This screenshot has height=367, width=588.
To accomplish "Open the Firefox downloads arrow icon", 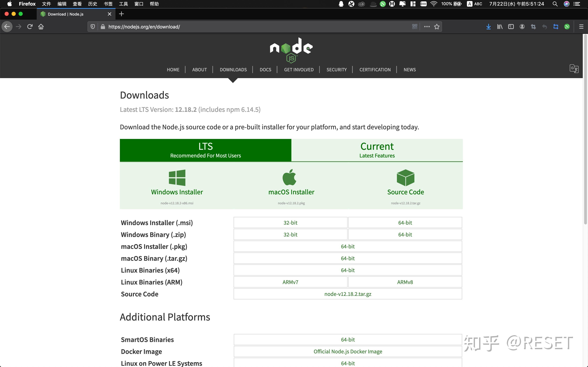I will click(x=488, y=27).
